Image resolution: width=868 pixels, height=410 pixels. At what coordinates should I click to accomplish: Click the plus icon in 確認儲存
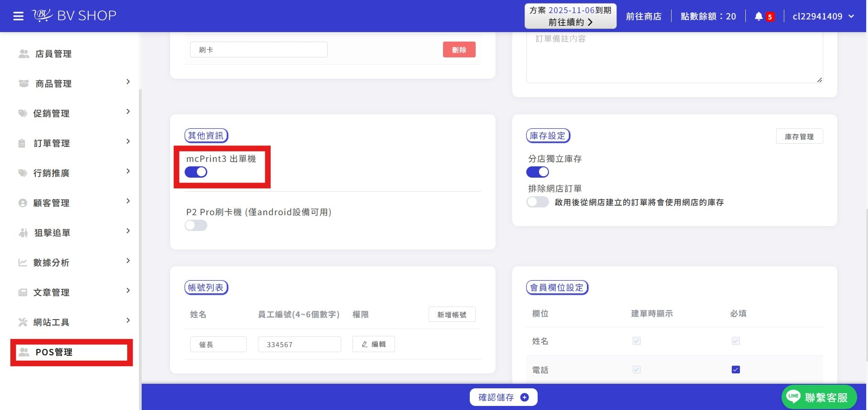(x=525, y=397)
